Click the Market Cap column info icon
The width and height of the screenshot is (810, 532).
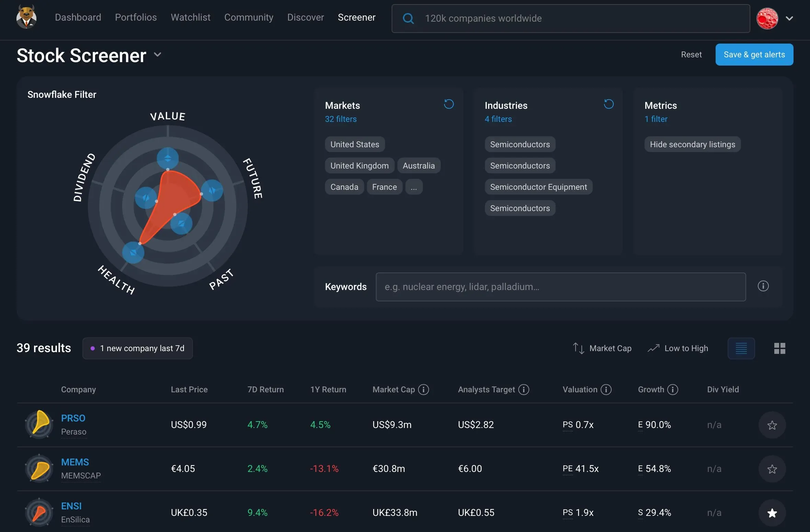[424, 390]
